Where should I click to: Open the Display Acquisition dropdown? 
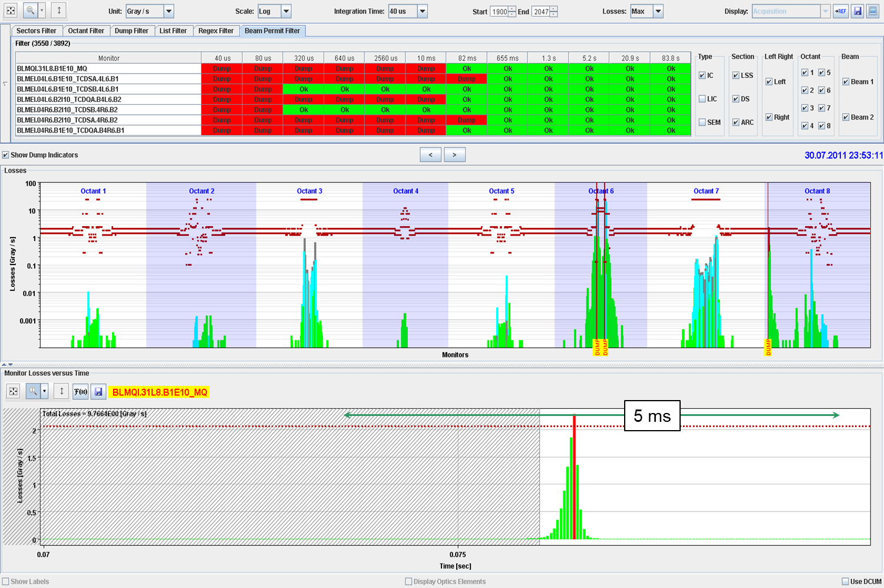(826, 11)
